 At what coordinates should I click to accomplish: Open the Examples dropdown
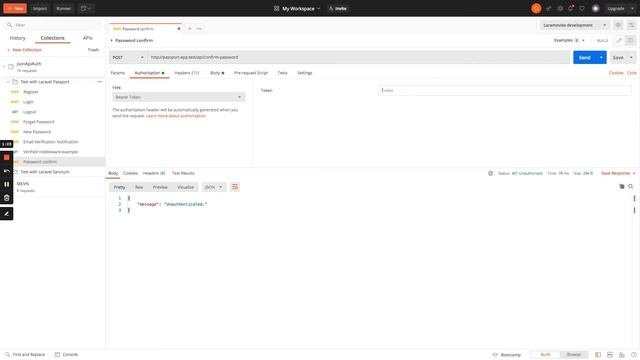click(569, 40)
